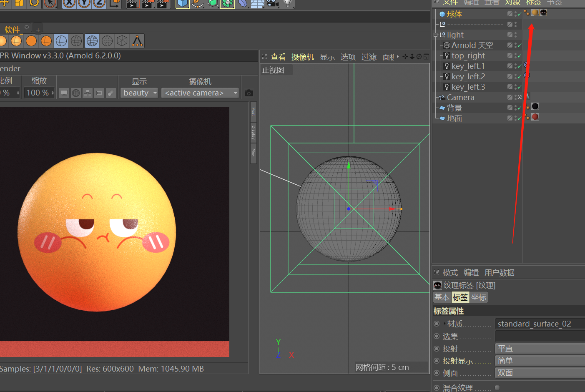Click the highlighted globe grid icon

[x=92, y=41]
